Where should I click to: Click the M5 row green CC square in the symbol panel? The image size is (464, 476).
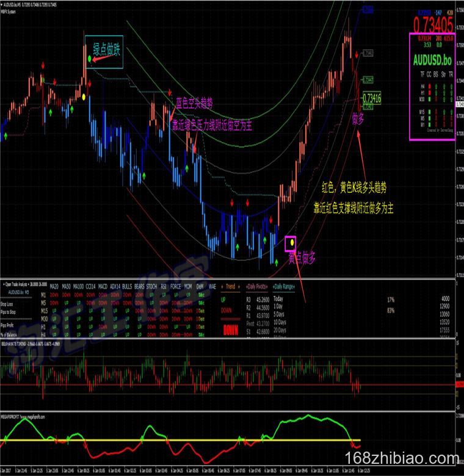click(429, 118)
